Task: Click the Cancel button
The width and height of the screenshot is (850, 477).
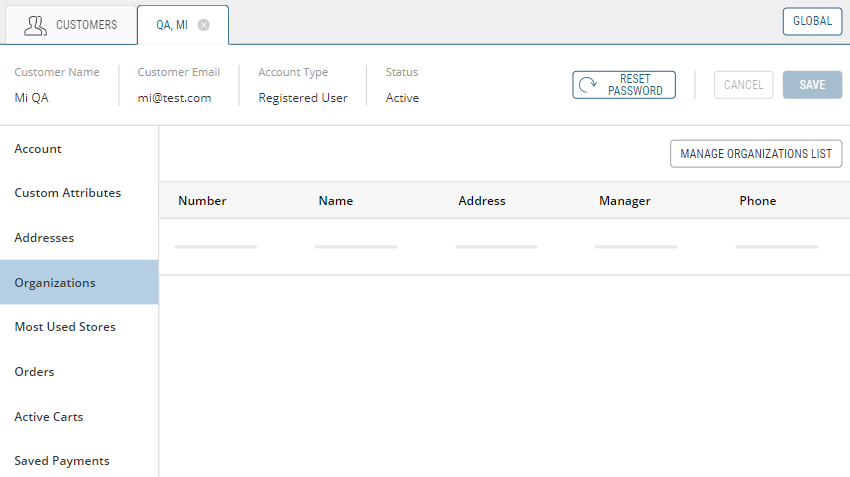Action: 743,85
